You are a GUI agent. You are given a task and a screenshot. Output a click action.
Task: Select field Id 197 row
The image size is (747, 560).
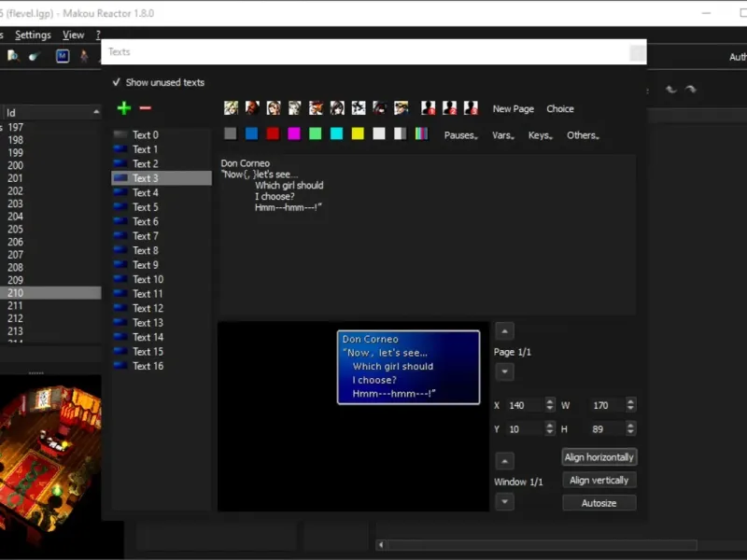click(50, 127)
